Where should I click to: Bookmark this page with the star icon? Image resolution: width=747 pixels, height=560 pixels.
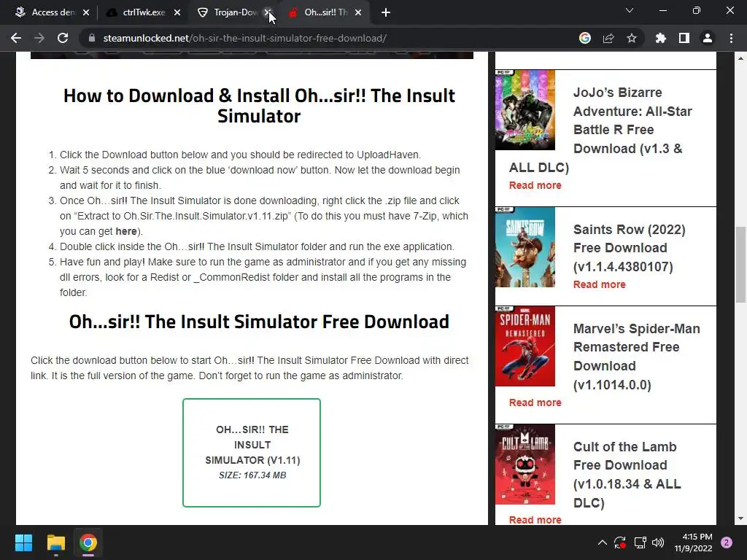pos(632,38)
